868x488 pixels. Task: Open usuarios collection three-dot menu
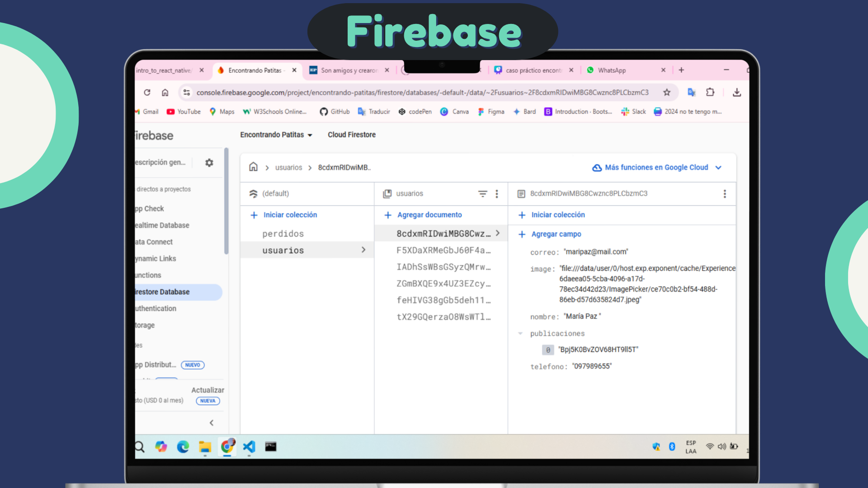pos(497,194)
